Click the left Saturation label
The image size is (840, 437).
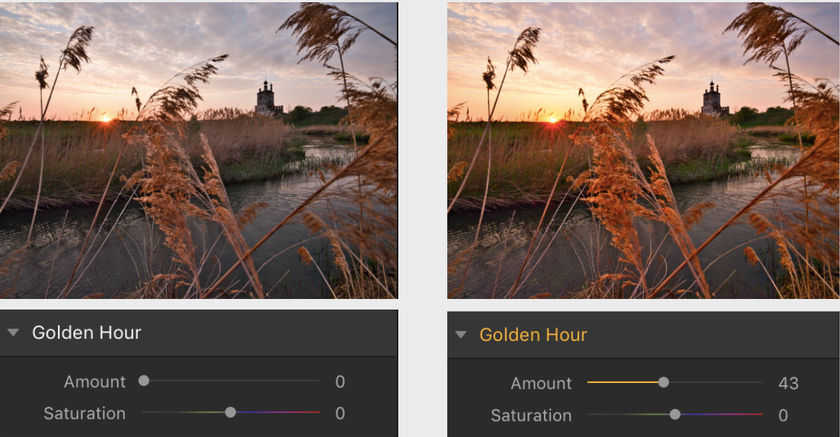tap(84, 413)
